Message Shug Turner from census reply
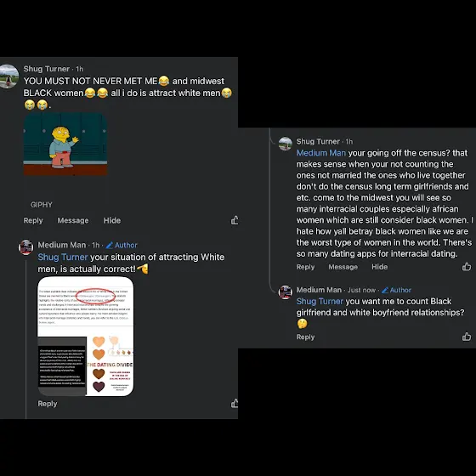Viewport: 476px width, 476px height. 343,267
